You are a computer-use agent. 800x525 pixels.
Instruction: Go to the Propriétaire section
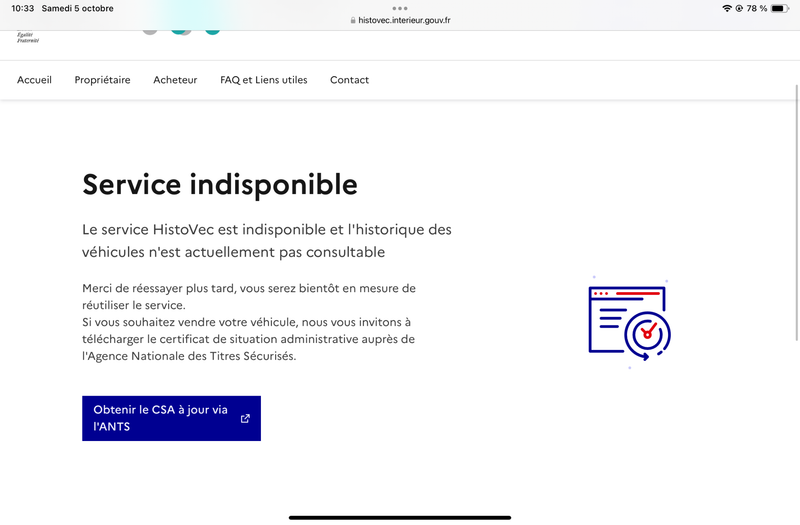pyautogui.click(x=102, y=80)
